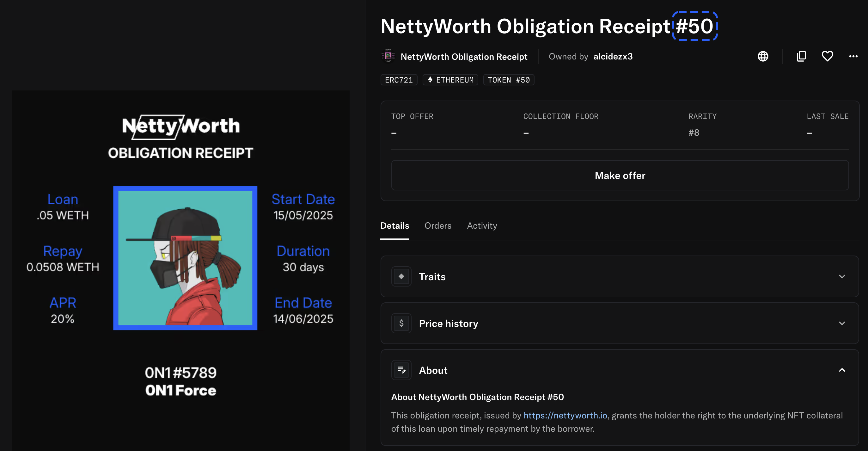Screen dimensions: 868x451
Task: Open the NettyWorth Obligation Receipt collection link
Action: click(464, 56)
